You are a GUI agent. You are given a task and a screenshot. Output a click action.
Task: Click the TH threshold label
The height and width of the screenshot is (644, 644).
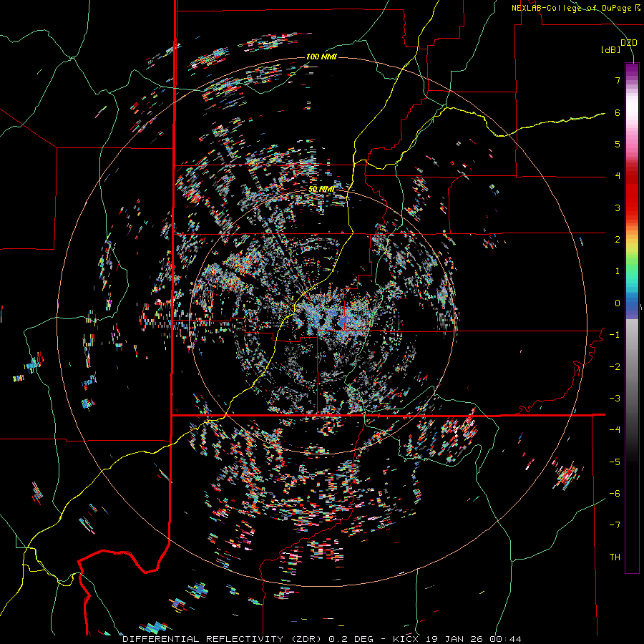coord(615,557)
